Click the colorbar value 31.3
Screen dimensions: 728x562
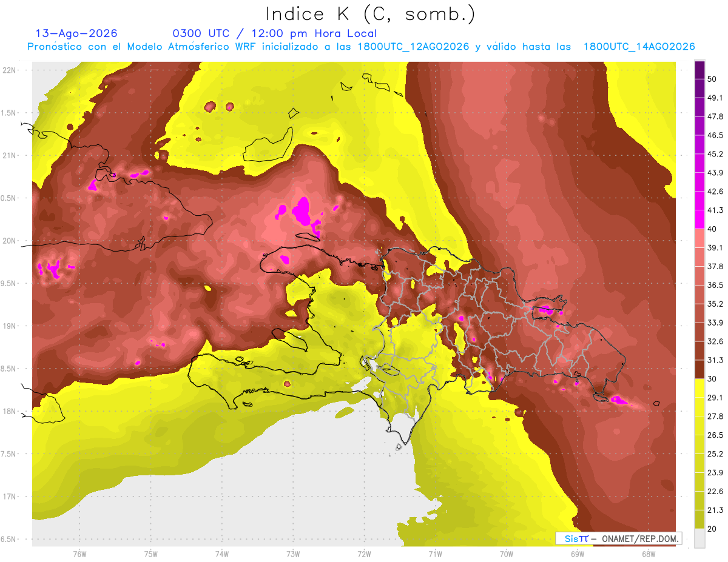715,360
